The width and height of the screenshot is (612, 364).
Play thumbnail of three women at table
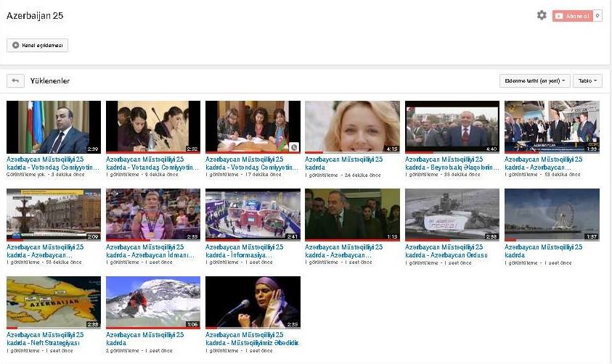(x=253, y=127)
